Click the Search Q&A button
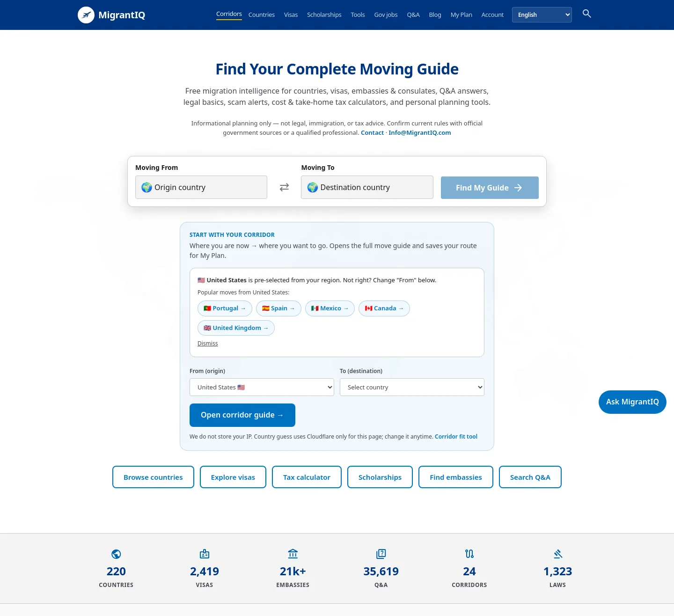Viewport: 674px width, 616px height. (x=530, y=477)
